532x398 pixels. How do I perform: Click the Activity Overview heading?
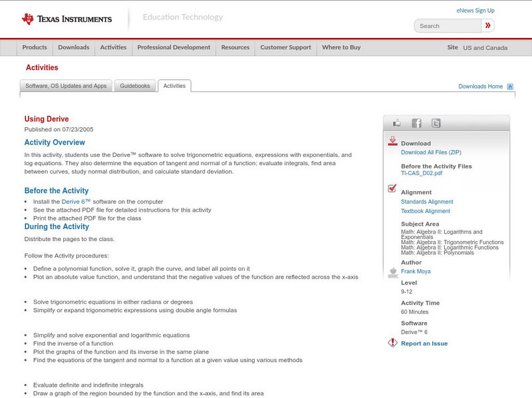click(x=55, y=142)
